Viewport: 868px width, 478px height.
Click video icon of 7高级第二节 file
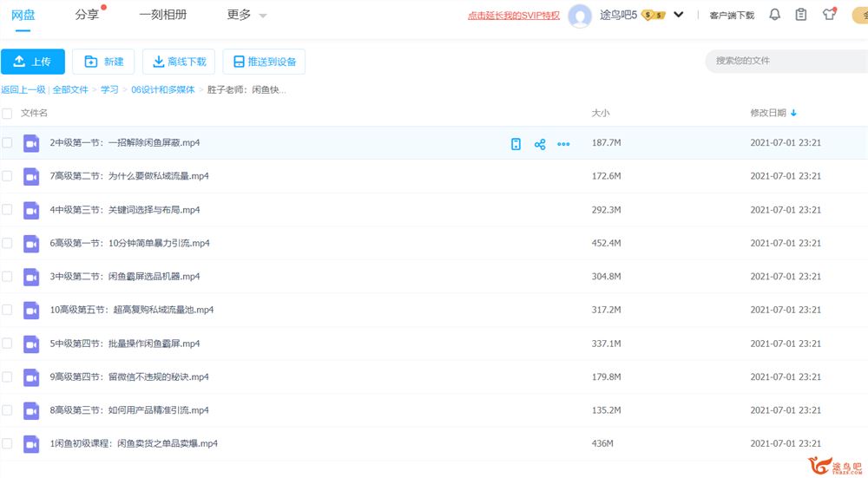(31, 176)
